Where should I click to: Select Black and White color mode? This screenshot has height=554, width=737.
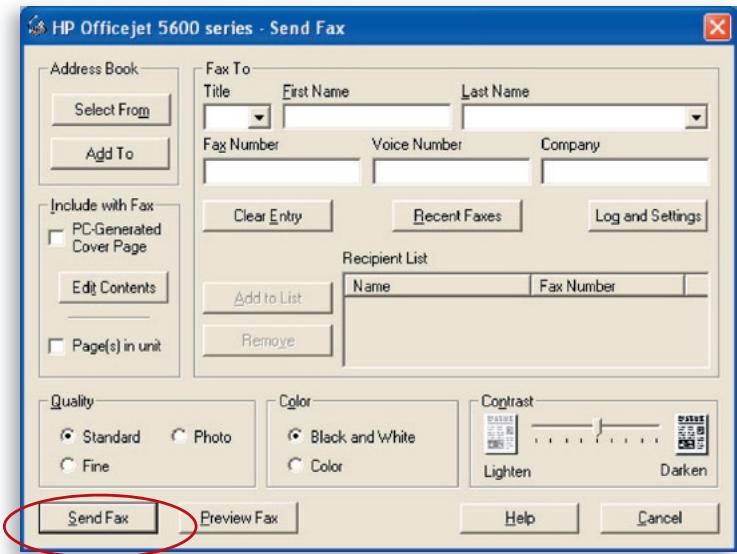[x=295, y=436]
